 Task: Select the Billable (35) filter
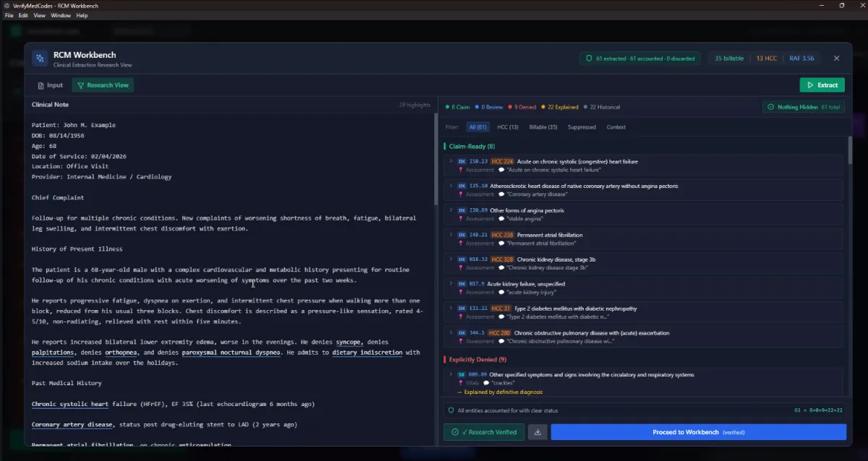click(543, 127)
